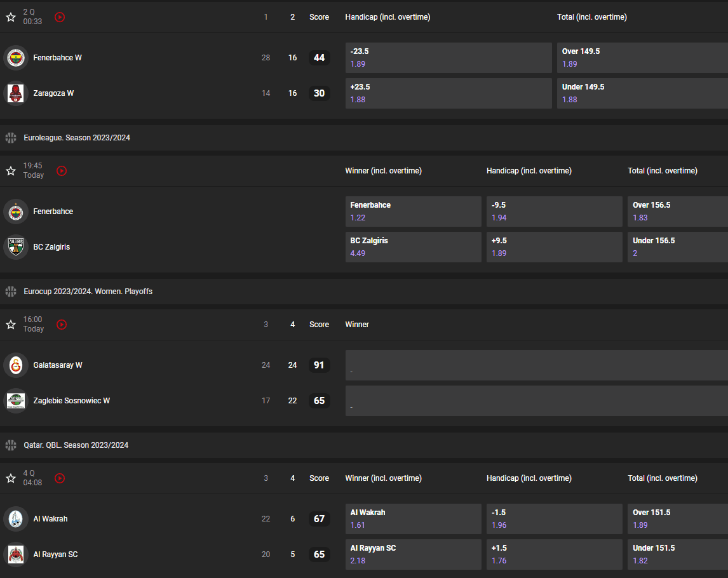The width and height of the screenshot is (728, 578).
Task: Select Under 149.5 total at 1.88
Action: [643, 93]
